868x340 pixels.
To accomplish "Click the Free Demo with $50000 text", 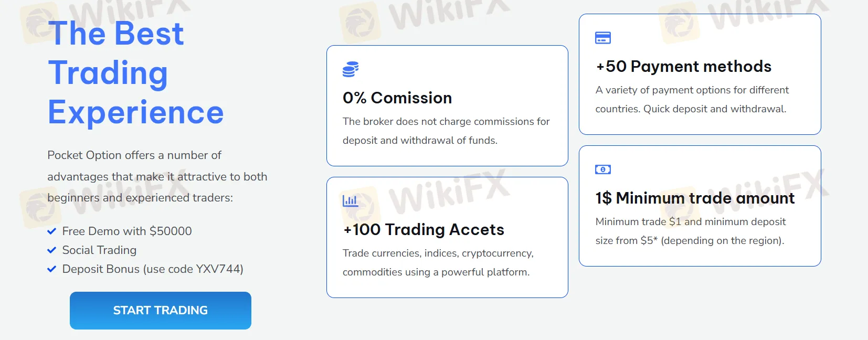I will click(x=127, y=231).
